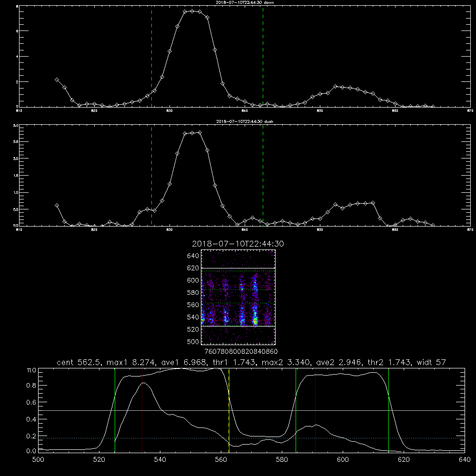Select the yellow-green dashed center marker in bottom plot

(x=229, y=410)
